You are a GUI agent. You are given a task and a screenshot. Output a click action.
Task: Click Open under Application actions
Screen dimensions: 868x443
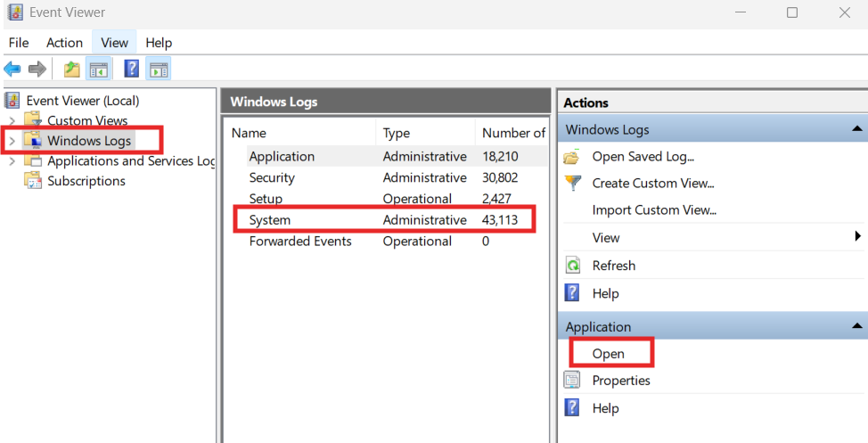tap(609, 353)
